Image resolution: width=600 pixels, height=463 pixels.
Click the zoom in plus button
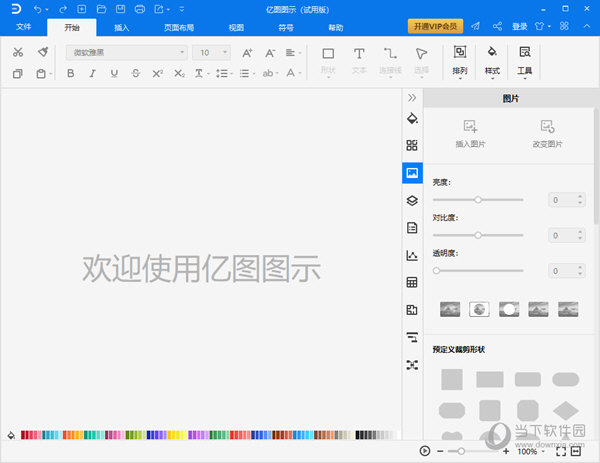coord(506,452)
